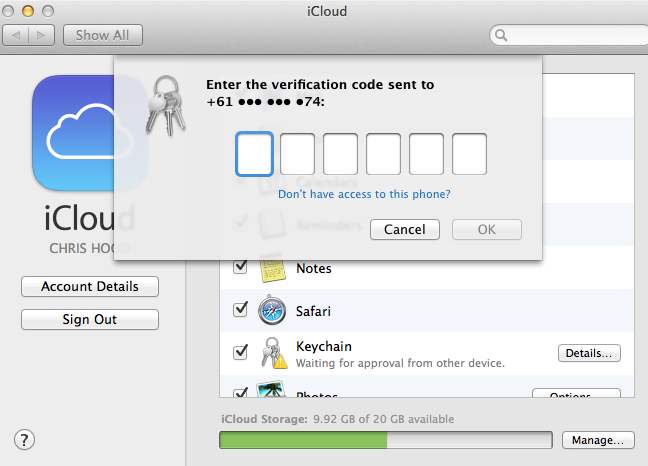Toggle the Photos checkbox
This screenshot has width=648, height=466.
[x=240, y=392]
